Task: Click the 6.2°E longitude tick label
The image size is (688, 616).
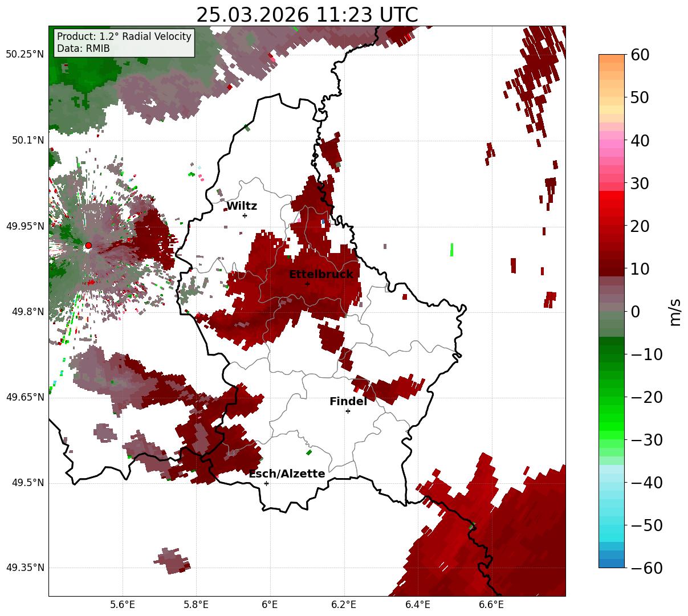Action: coord(344,605)
